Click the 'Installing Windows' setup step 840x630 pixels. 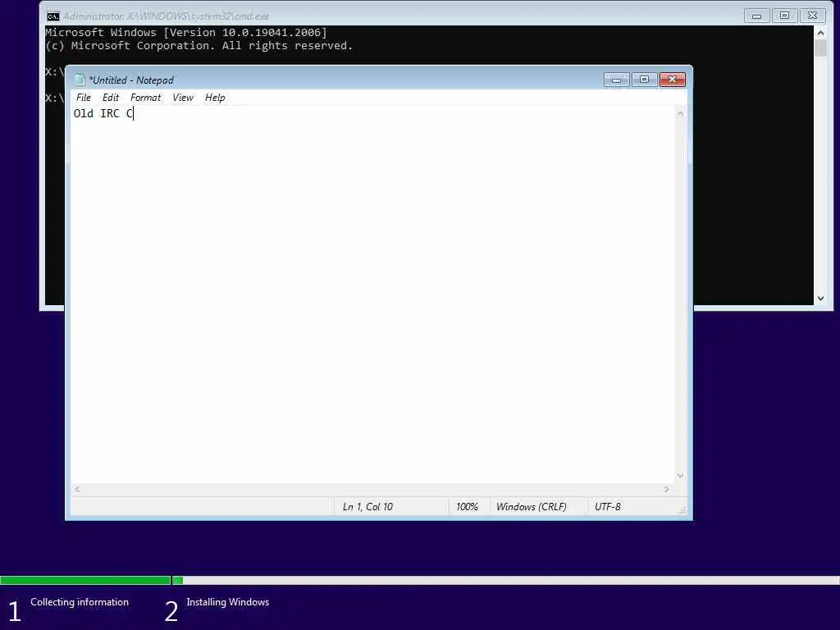pyautogui.click(x=228, y=602)
